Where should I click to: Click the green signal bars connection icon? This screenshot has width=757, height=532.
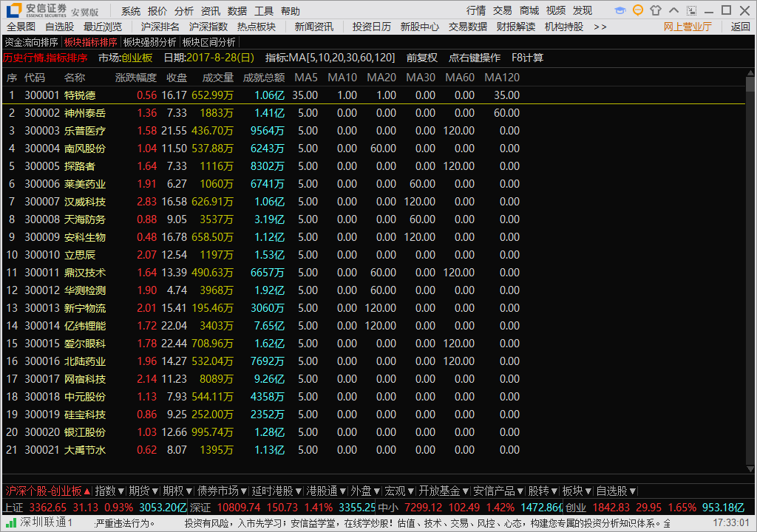coord(11,523)
